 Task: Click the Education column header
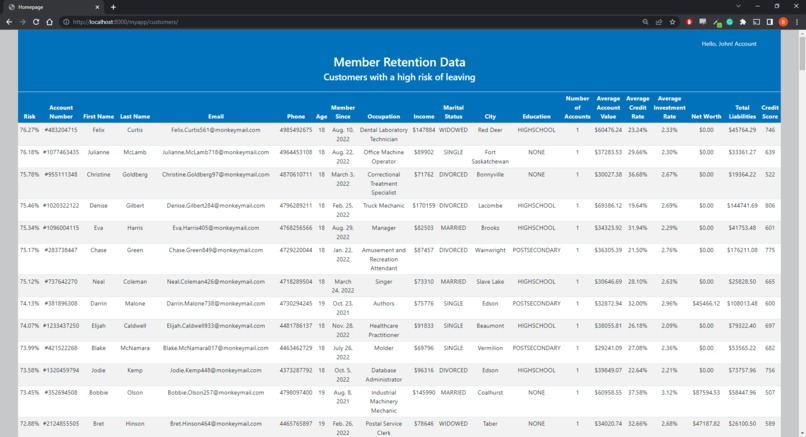click(x=536, y=117)
